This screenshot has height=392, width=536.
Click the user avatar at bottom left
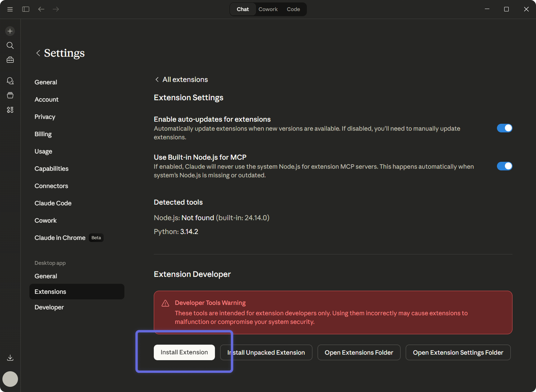coord(10,379)
